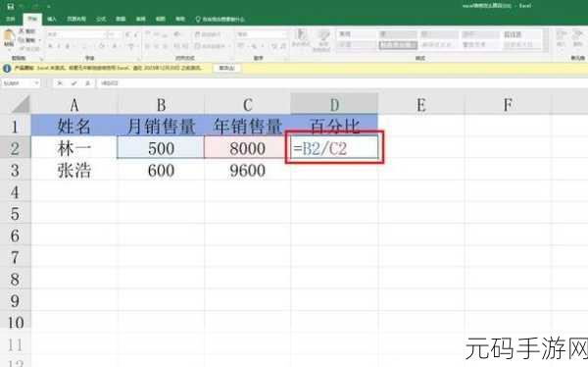This screenshot has height=367, width=588.
Task: Click the increase decimal icon
Action: pos(274,46)
